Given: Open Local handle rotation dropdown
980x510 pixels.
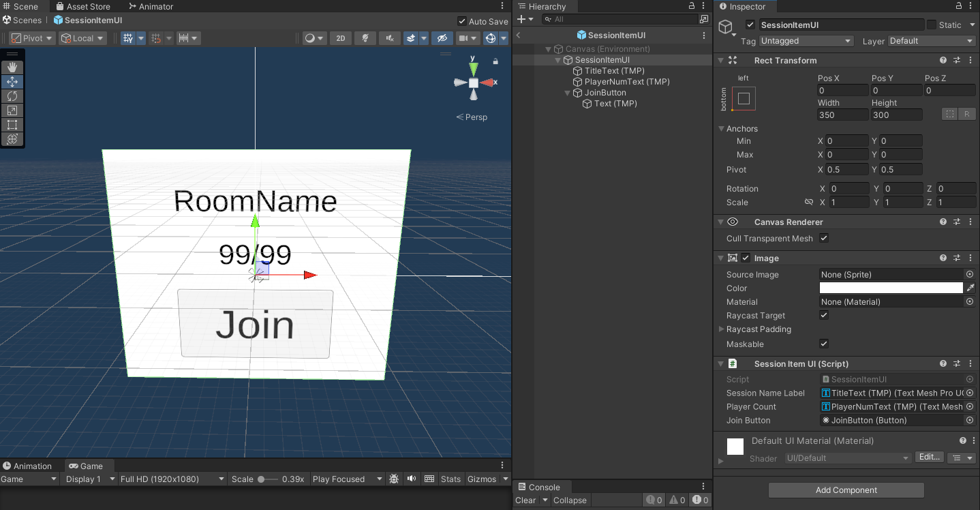Looking at the screenshot, I should click(x=82, y=38).
